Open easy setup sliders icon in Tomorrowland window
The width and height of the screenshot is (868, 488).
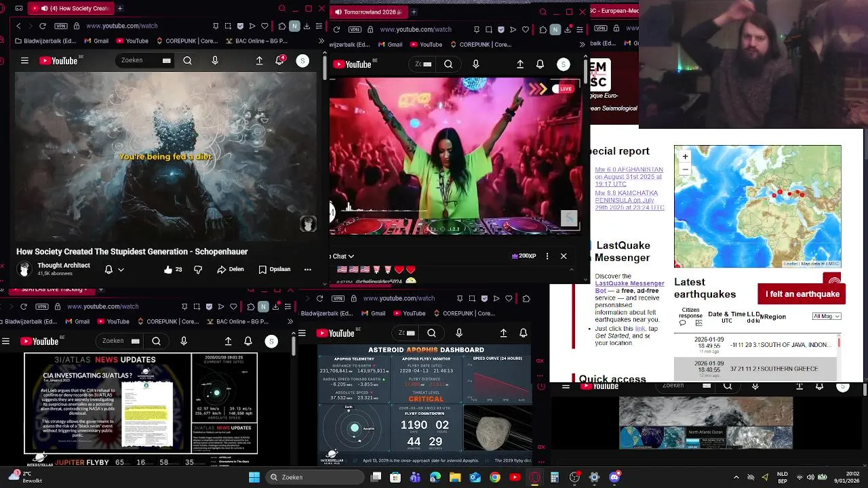click(x=579, y=29)
